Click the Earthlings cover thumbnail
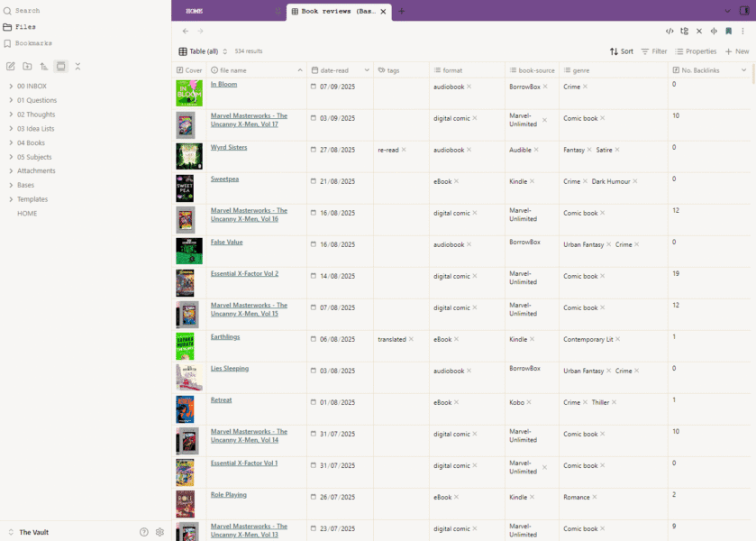Screen dimensions: 756x541 [x=185, y=346]
